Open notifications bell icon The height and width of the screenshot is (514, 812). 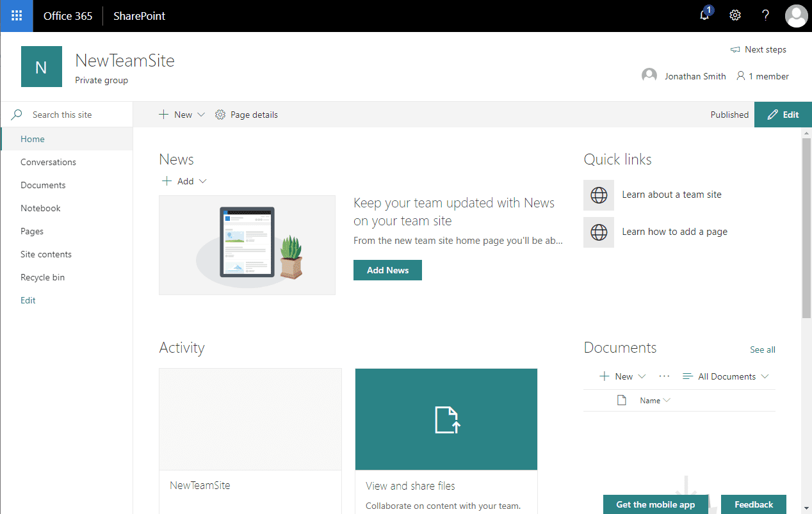[705, 15]
